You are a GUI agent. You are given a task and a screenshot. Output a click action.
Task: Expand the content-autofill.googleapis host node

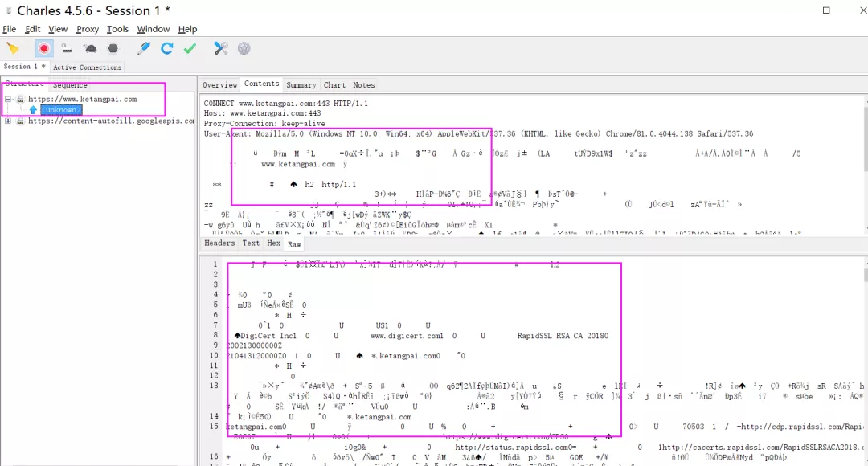point(8,121)
